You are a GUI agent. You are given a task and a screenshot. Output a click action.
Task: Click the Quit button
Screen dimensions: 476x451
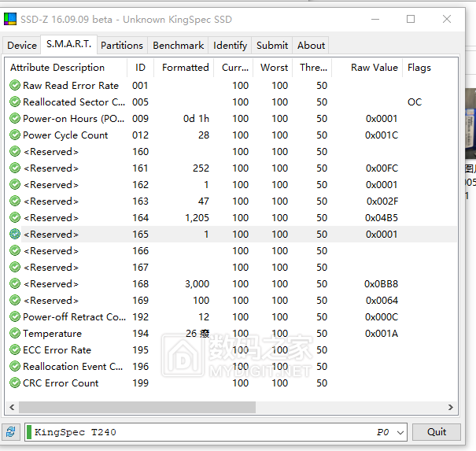(x=436, y=432)
